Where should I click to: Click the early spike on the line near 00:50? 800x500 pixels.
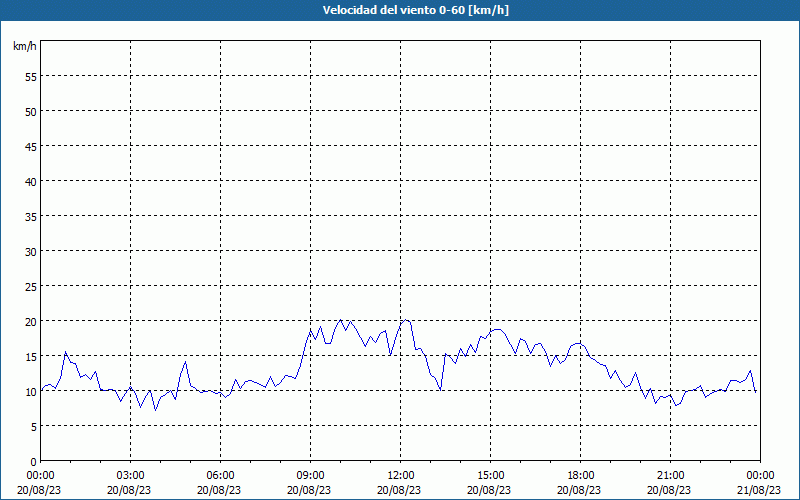[x=65, y=352]
